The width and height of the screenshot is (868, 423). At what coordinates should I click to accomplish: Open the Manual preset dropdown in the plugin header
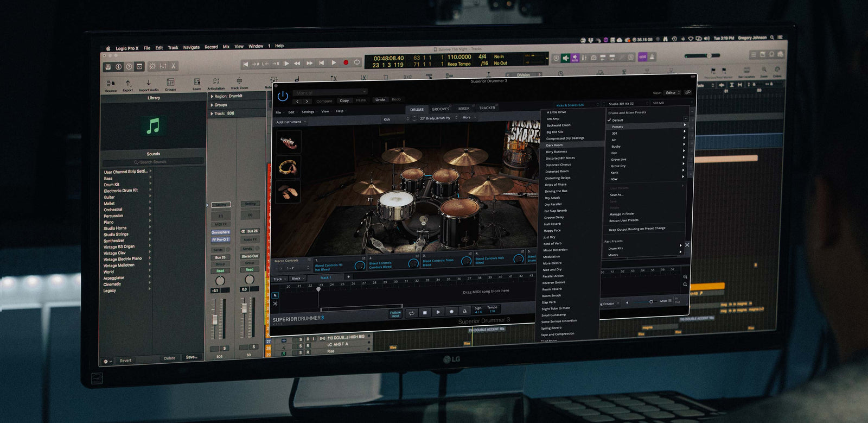tap(330, 93)
